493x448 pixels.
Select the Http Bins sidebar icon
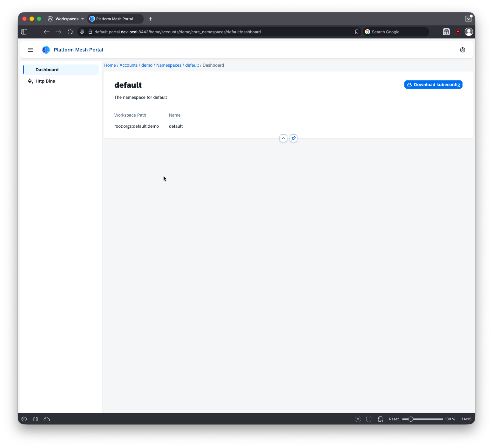30,81
